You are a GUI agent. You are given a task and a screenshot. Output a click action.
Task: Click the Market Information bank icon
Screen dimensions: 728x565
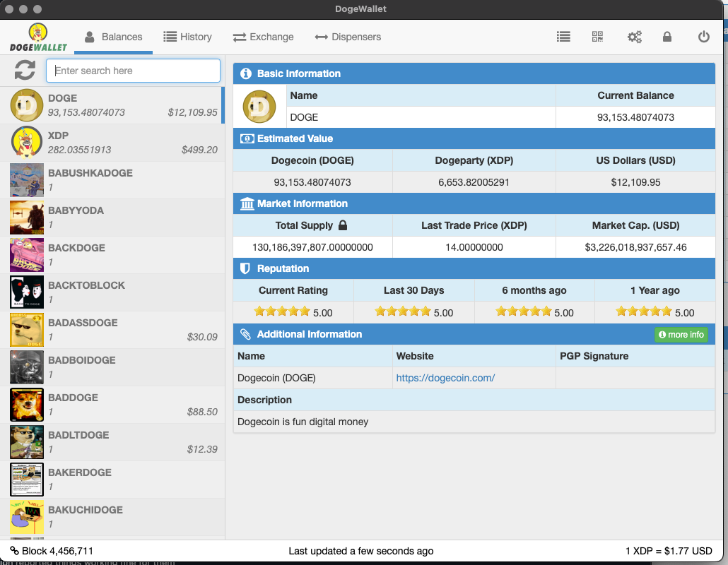pyautogui.click(x=247, y=203)
